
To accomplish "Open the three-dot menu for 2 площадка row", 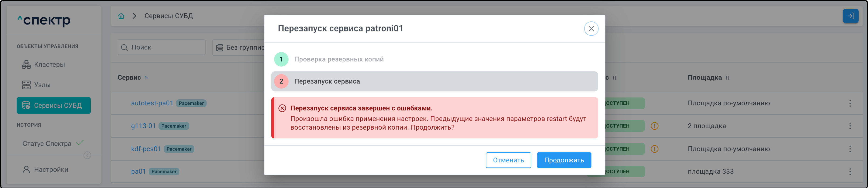I will click(850, 126).
